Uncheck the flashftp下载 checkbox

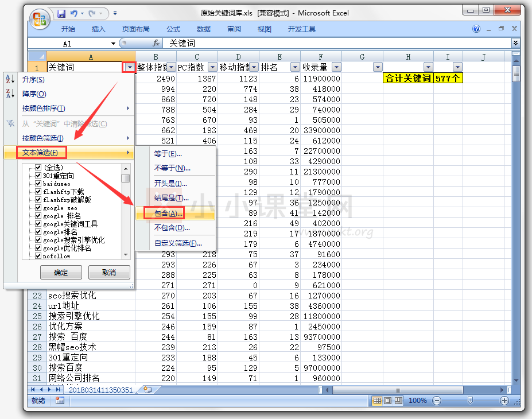38,192
